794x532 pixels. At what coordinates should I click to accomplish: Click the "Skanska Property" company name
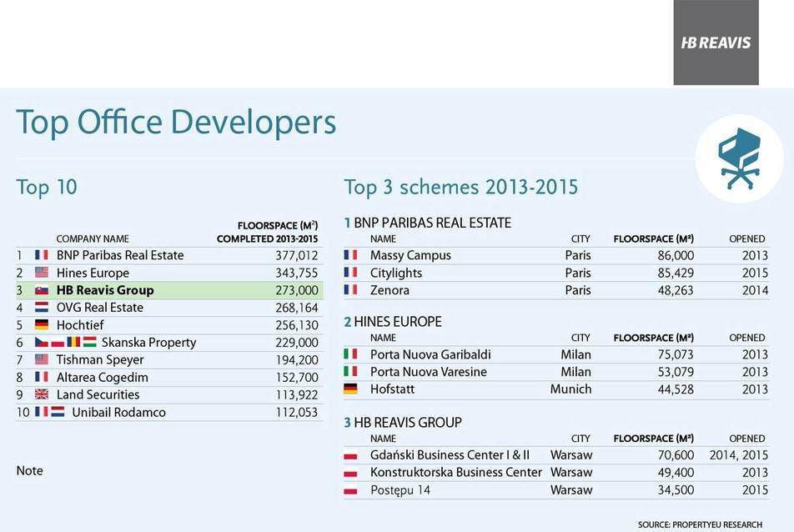tap(148, 343)
